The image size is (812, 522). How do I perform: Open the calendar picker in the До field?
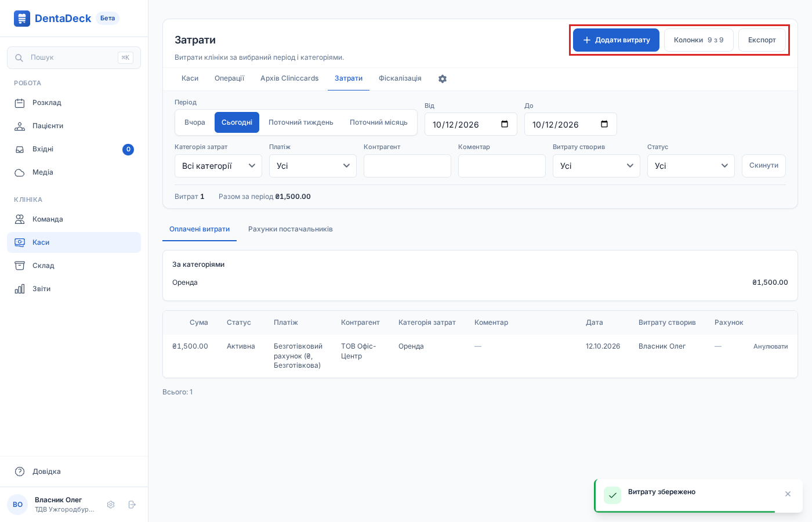[604, 124]
